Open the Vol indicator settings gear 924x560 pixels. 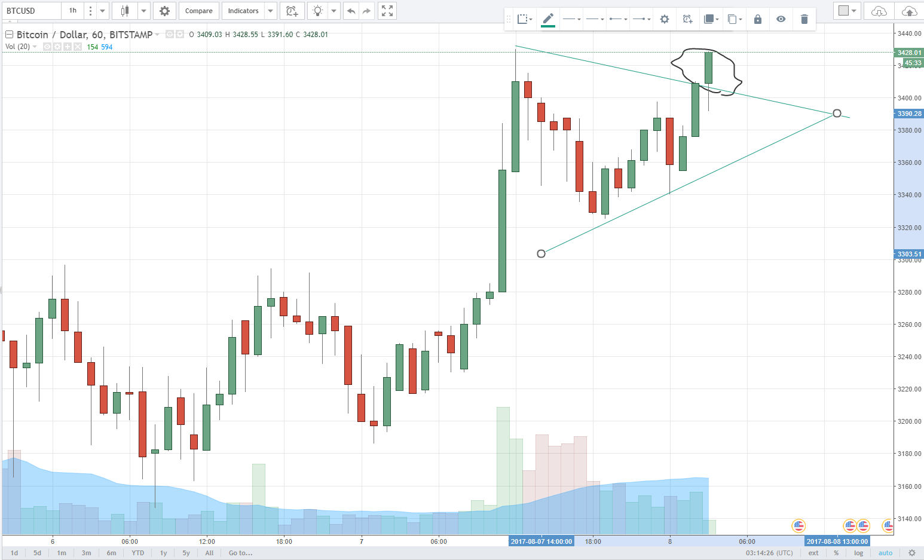pos(57,47)
